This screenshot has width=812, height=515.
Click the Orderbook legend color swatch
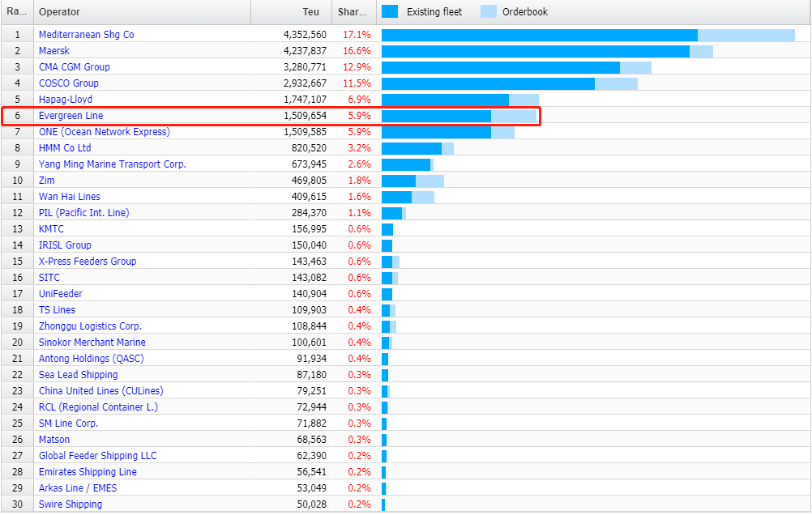click(489, 11)
